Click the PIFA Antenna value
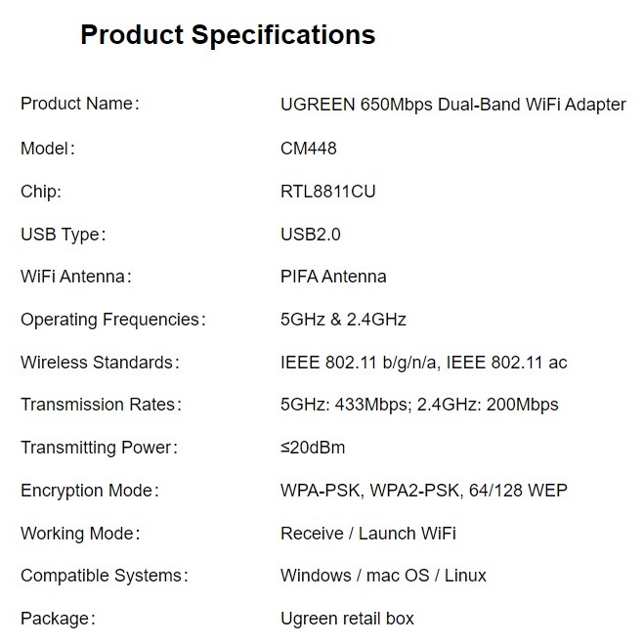Image resolution: width=644 pixels, height=644 pixels. [x=332, y=277]
